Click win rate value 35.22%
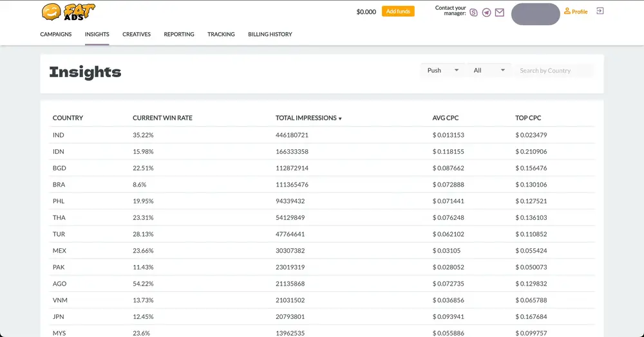The height and width of the screenshot is (337, 644). (143, 135)
